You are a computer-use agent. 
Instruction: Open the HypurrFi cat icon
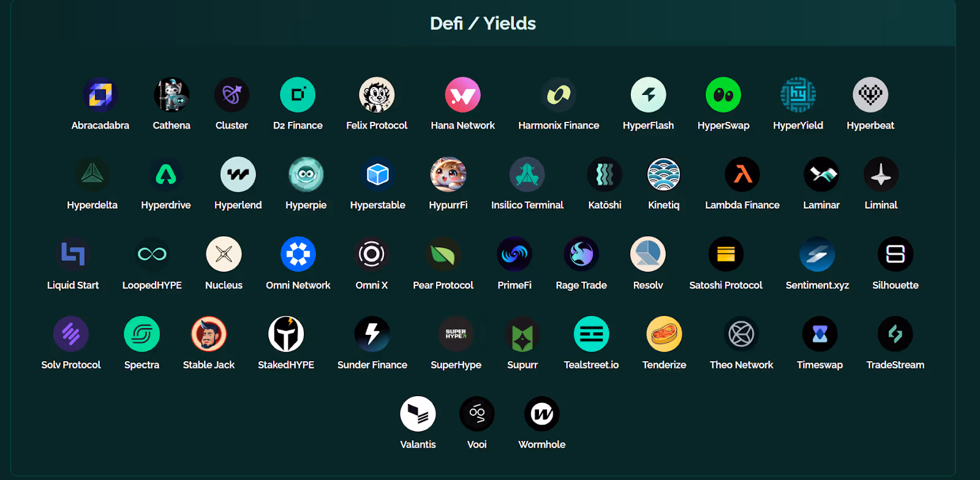448,174
